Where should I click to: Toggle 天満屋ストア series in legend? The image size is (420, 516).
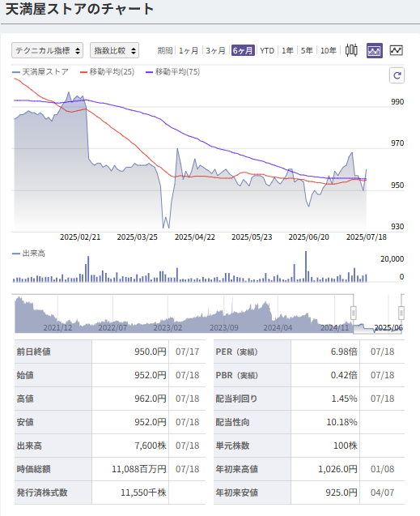[40, 72]
